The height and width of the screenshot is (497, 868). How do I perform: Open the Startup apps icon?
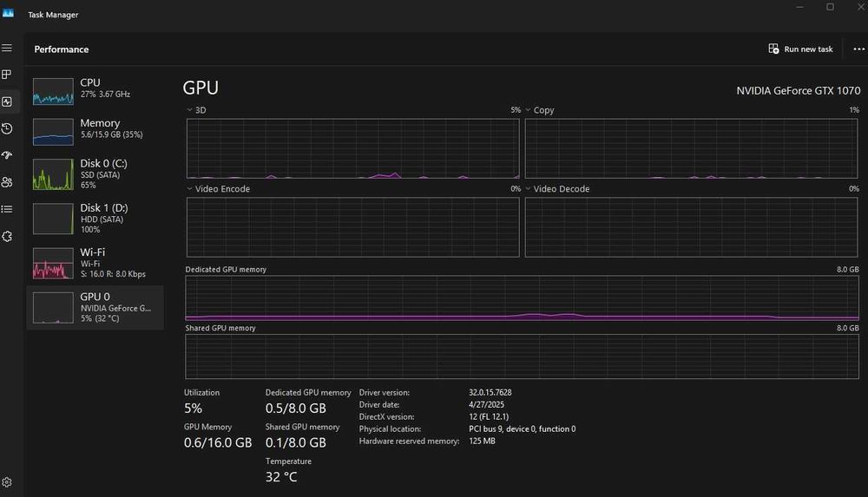[x=7, y=155]
